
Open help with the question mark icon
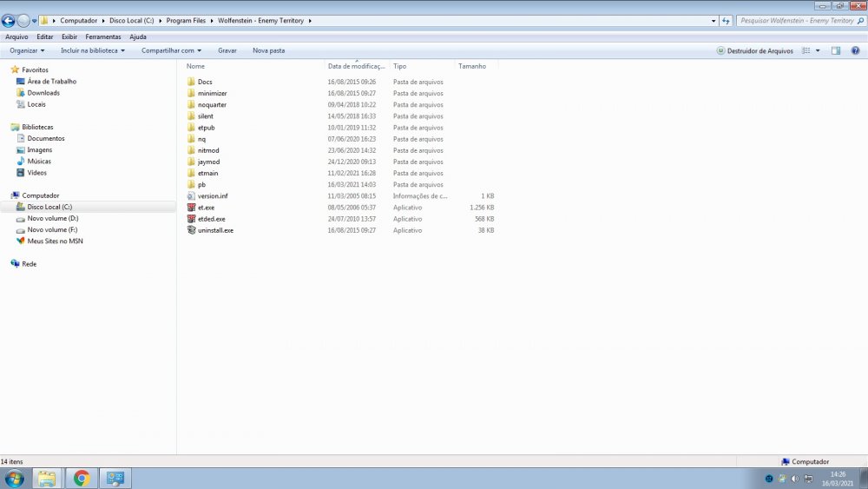click(855, 50)
